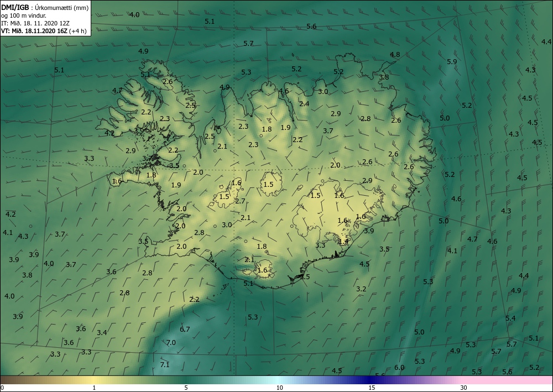Click the 6.0 value on the map

pyautogui.click(x=399, y=367)
